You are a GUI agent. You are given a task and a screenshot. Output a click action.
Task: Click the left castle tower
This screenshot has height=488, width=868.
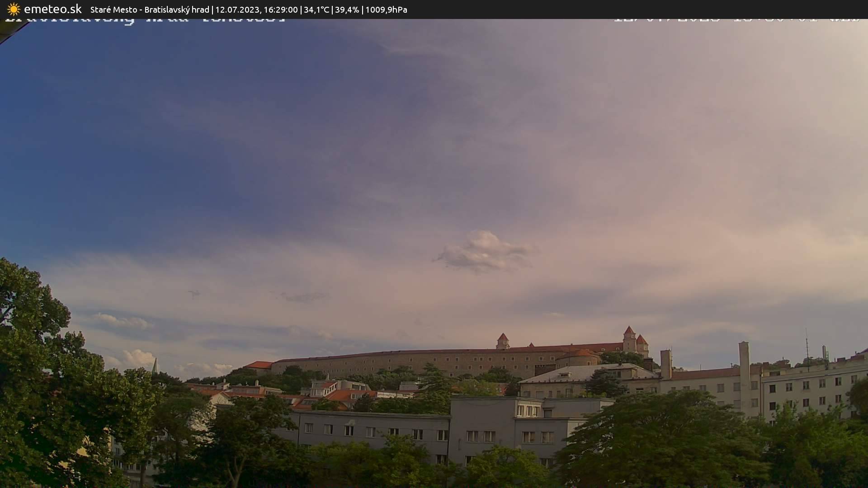(503, 339)
